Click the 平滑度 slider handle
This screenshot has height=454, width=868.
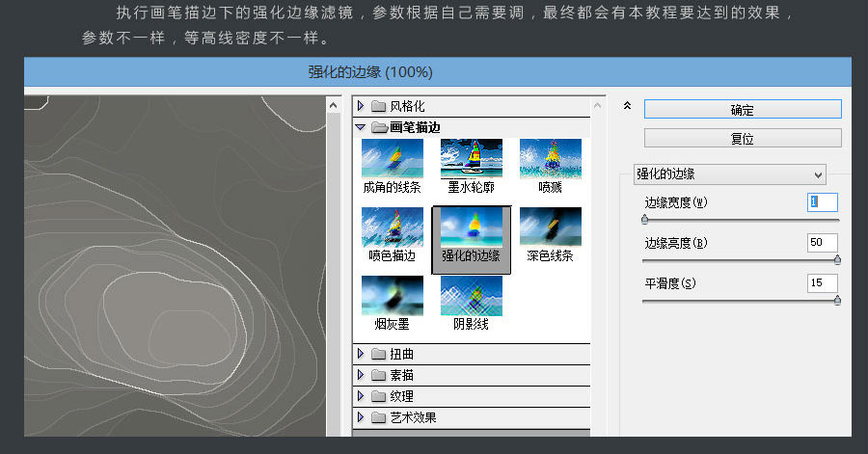tap(837, 301)
